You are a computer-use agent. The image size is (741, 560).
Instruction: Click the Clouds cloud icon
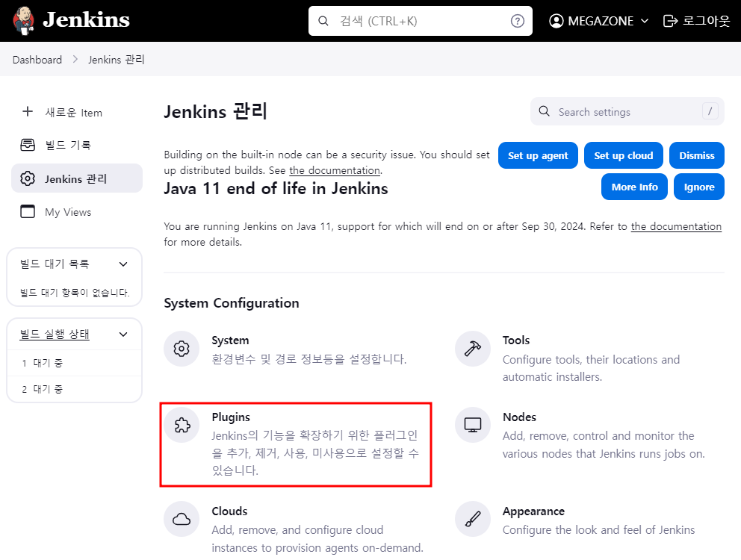click(182, 520)
